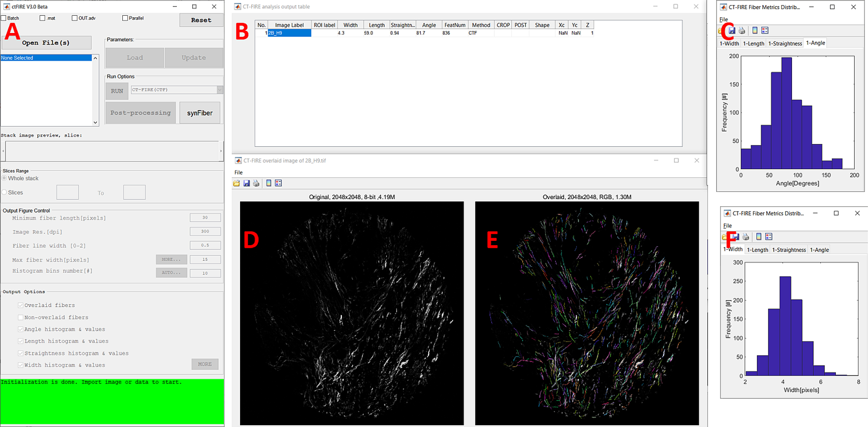The image size is (868, 427).
Task: Click the Histogram bins number input field
Action: [x=205, y=273]
